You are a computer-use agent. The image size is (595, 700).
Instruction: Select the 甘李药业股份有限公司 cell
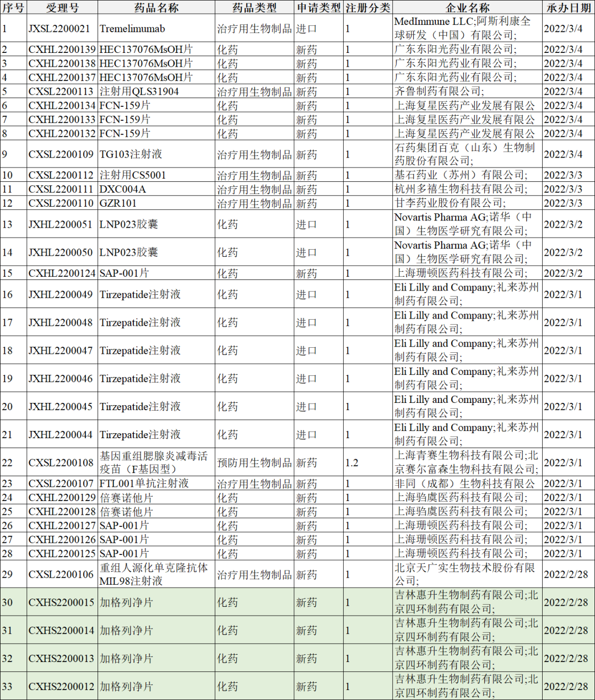point(467,203)
